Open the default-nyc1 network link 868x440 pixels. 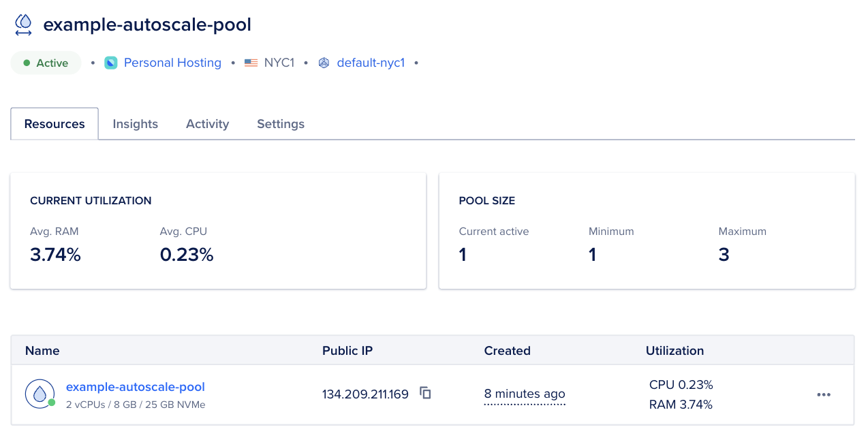click(x=371, y=62)
